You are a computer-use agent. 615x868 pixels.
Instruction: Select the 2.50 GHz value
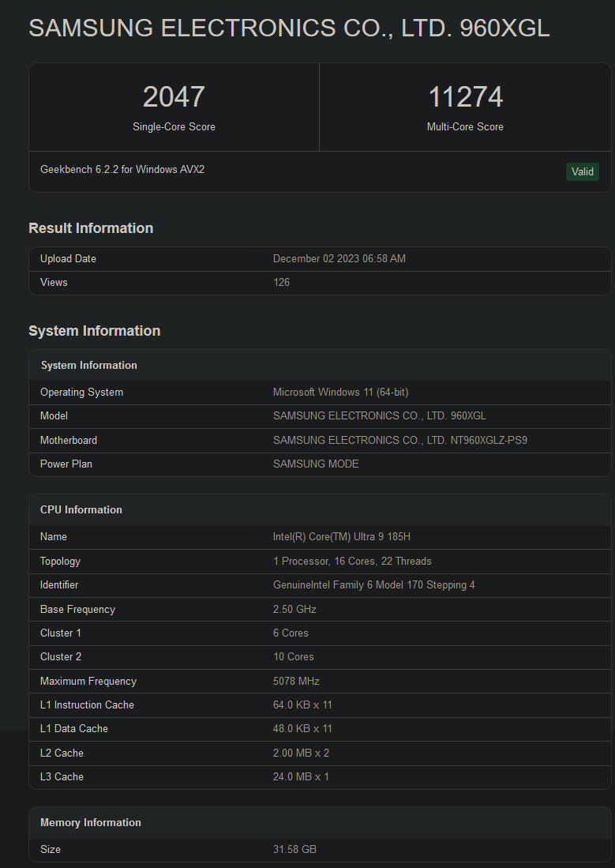pos(294,609)
